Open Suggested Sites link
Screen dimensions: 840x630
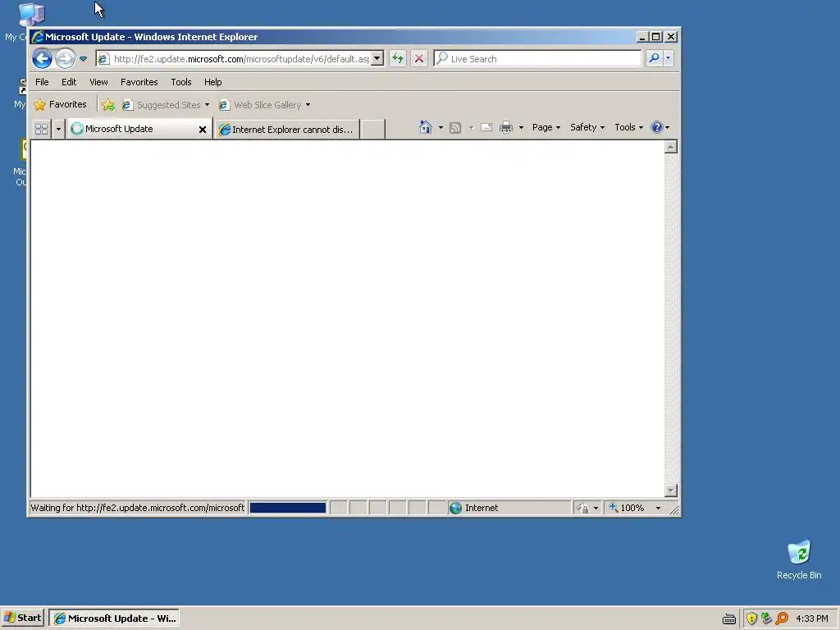coord(165,105)
